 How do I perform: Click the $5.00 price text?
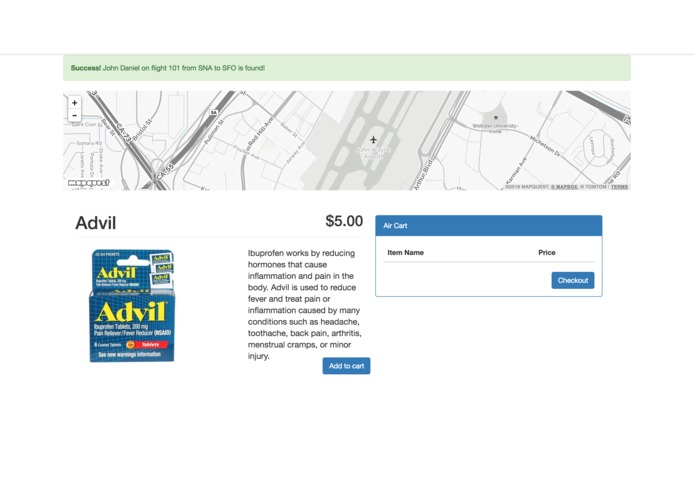click(x=344, y=221)
